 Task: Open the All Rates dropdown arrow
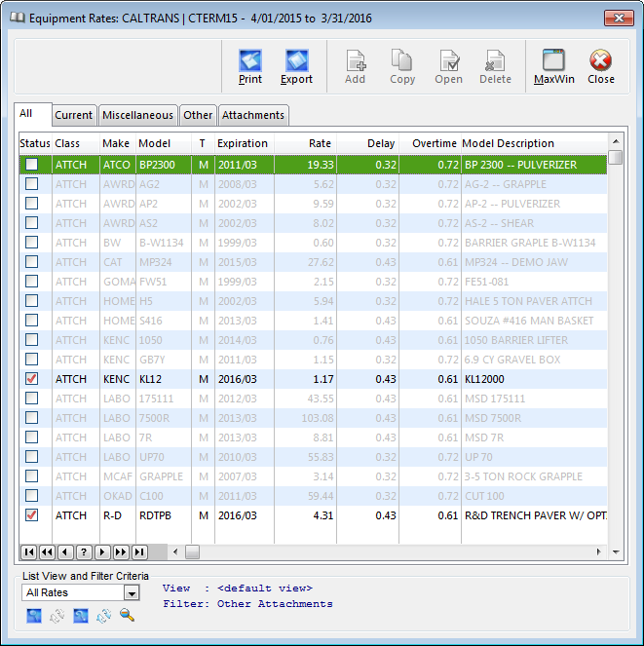[x=132, y=593]
